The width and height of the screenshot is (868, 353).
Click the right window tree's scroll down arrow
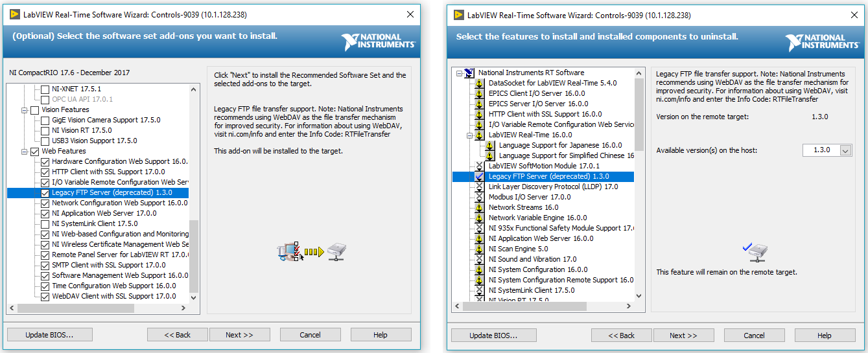(639, 295)
